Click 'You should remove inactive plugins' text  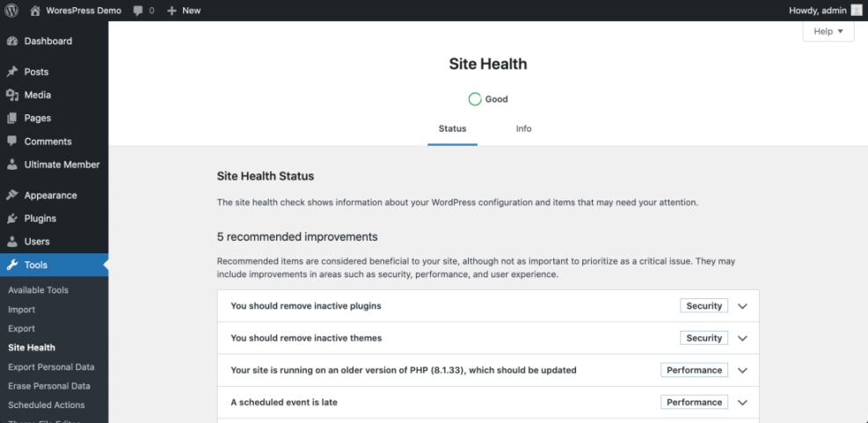coord(306,306)
